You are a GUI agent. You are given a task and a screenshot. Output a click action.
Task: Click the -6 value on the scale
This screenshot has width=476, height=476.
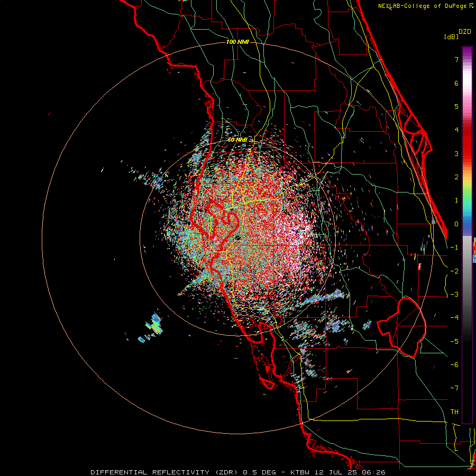pyautogui.click(x=454, y=365)
